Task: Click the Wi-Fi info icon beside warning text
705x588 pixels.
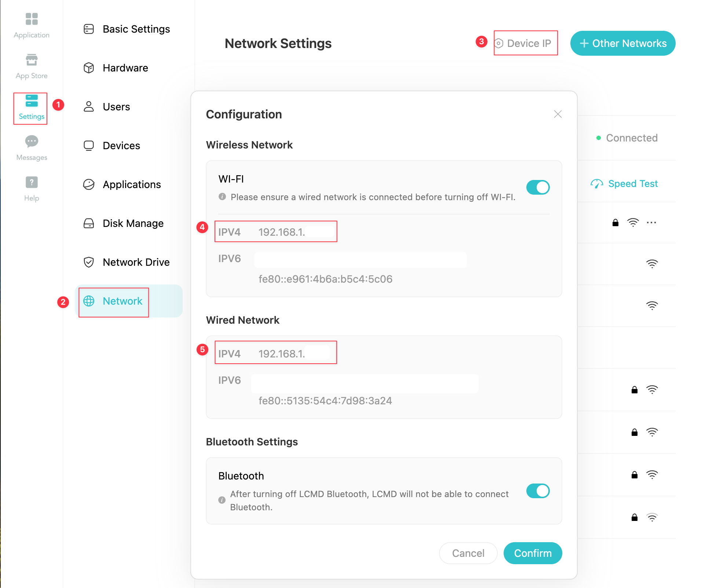Action: click(222, 197)
